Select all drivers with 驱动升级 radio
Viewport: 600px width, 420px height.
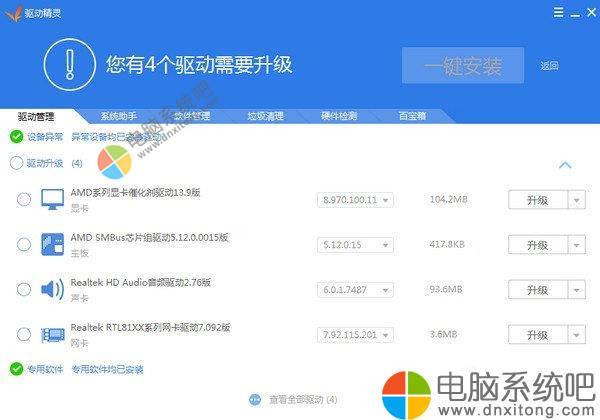[16, 163]
